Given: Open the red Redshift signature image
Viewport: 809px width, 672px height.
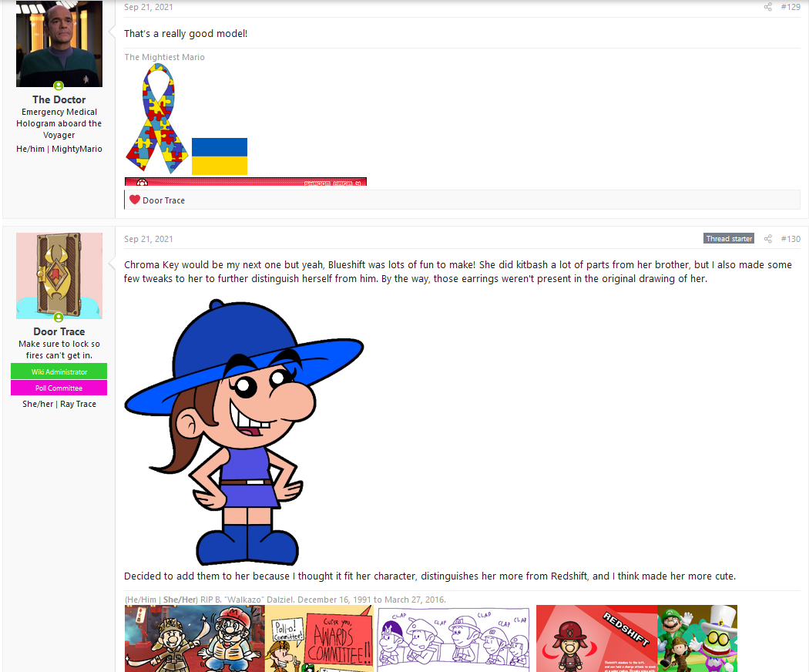Looking at the screenshot, I should 597,638.
